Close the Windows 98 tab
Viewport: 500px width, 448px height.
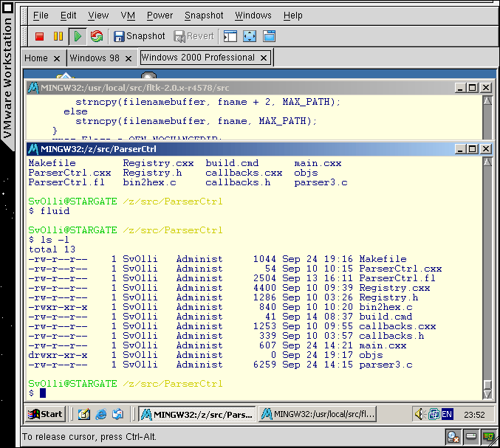click(129, 58)
